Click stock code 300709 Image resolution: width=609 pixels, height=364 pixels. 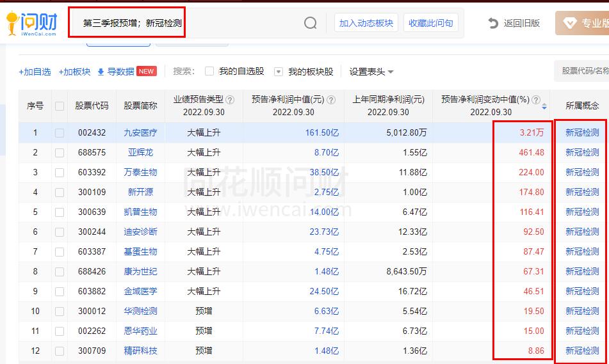[x=92, y=351]
